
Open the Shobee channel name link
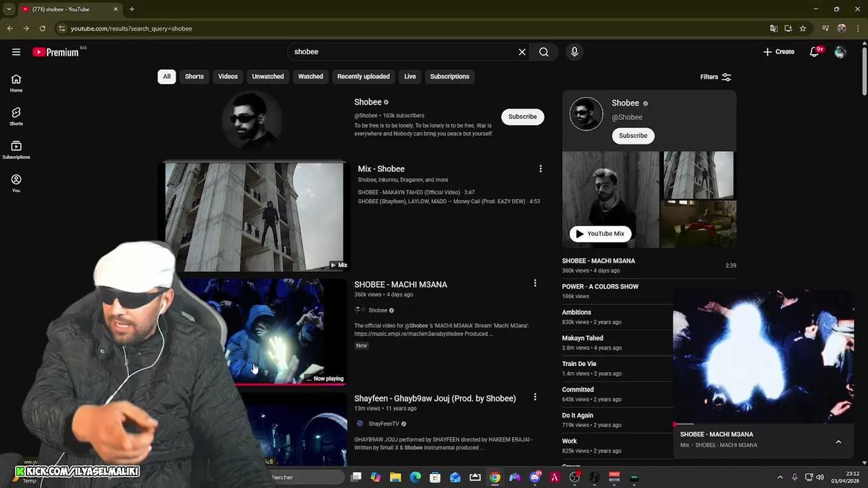point(368,102)
